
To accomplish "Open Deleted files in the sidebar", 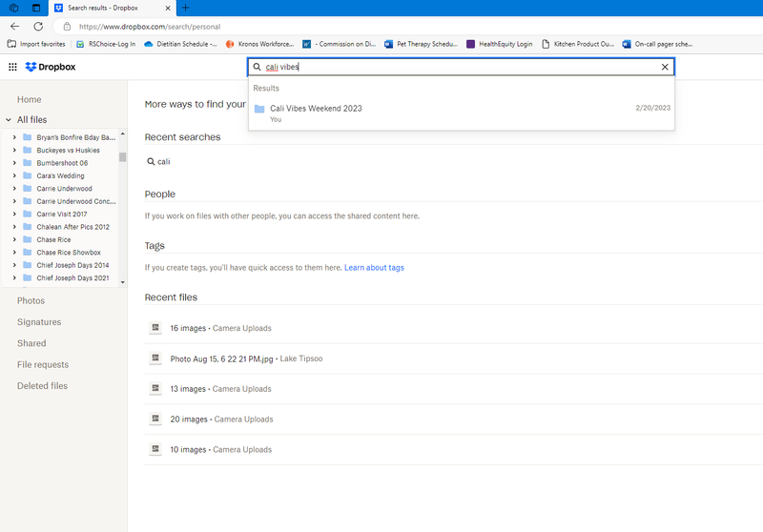I will point(42,386).
